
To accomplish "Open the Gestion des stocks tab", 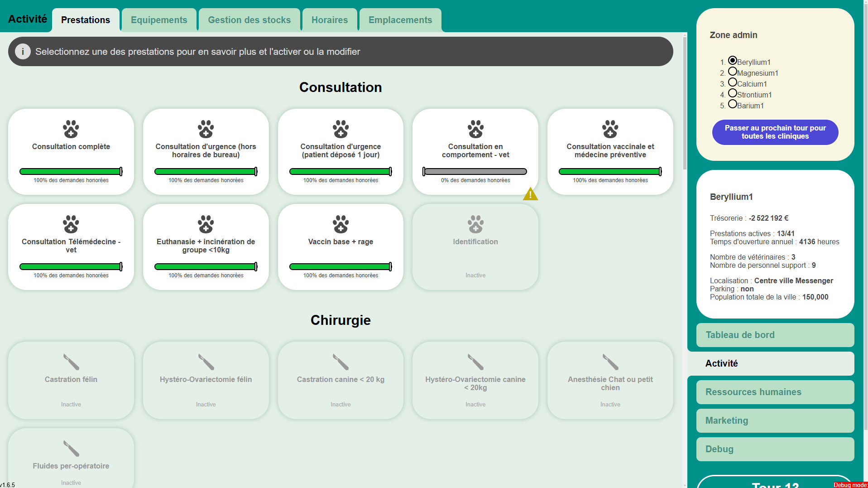I will click(x=249, y=20).
